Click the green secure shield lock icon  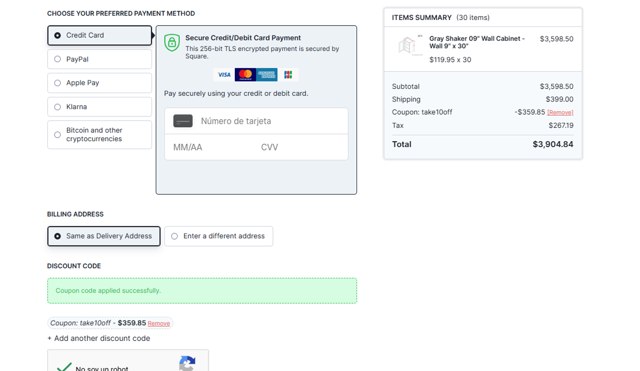(172, 42)
